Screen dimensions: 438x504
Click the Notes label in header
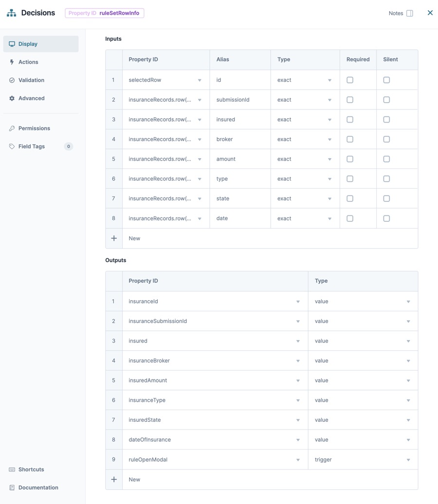pos(396,13)
